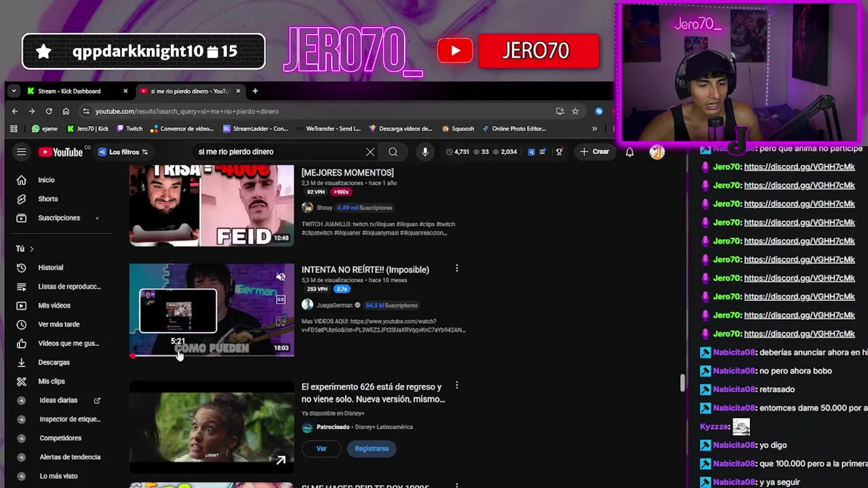This screenshot has height=488, width=868.
Task: Open the tab search dropdown arrow
Action: tap(15, 91)
